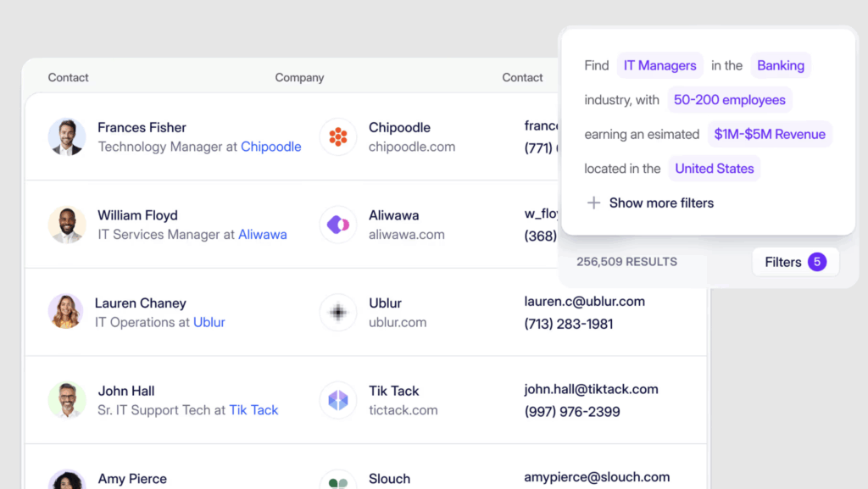This screenshot has height=489, width=868.
Task: Click the Company column header
Action: pyautogui.click(x=299, y=77)
